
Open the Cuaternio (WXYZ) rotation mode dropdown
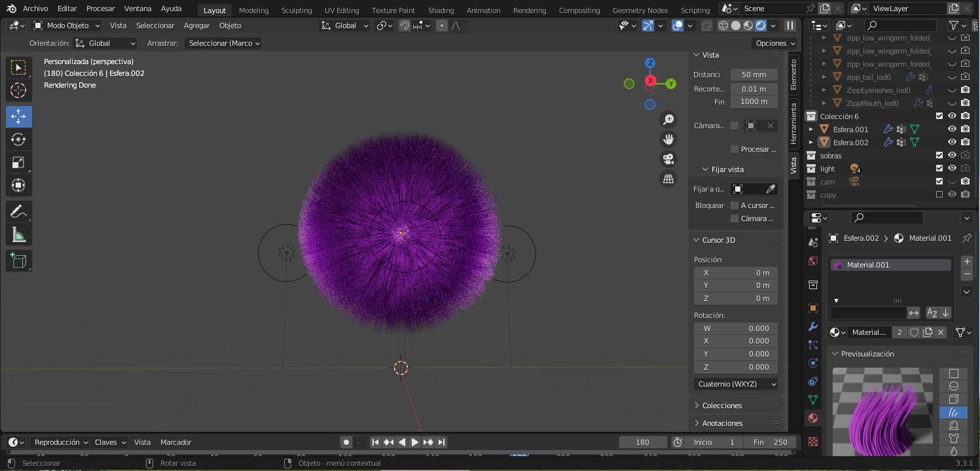(736, 384)
